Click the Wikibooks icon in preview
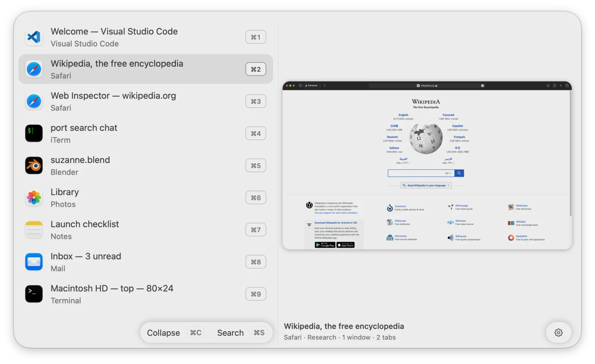 coord(390,222)
